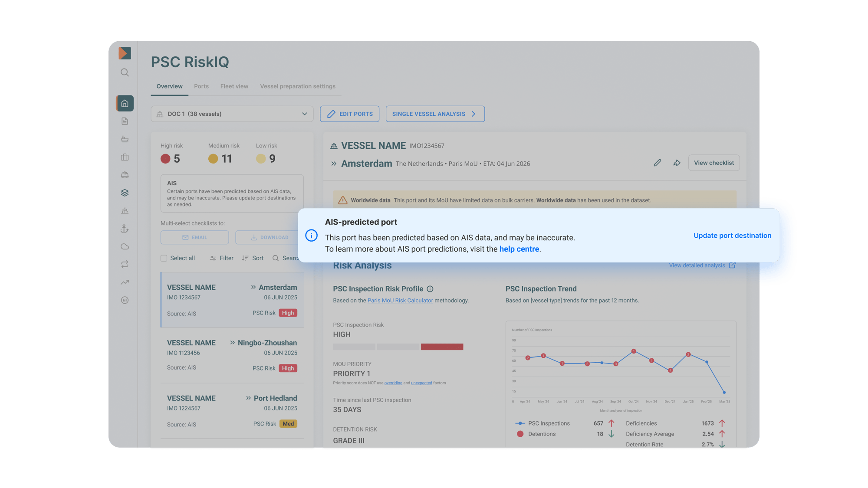Screen dimensions: 868x488
Task: Open the suitcase icon in sidebar
Action: coord(125,157)
